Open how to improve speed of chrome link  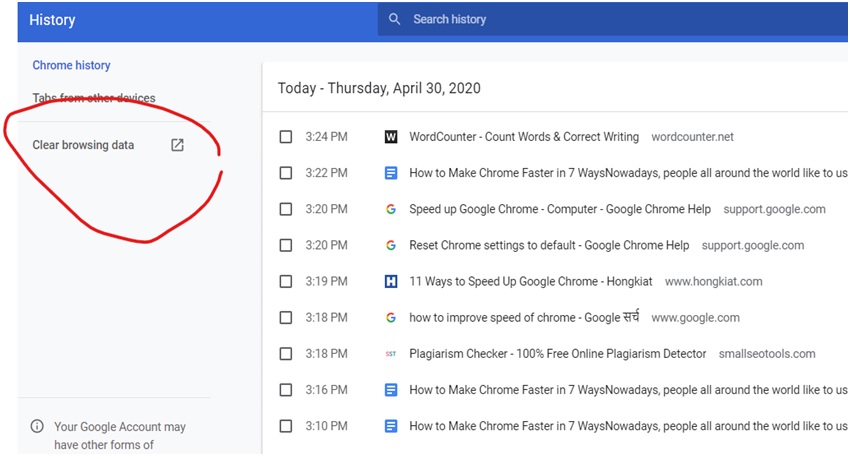[x=524, y=318]
